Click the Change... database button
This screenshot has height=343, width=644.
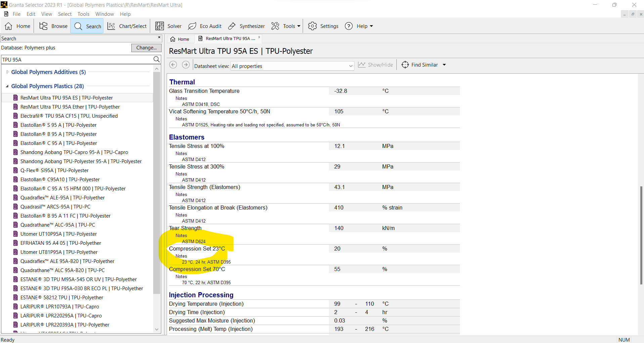[x=146, y=48]
